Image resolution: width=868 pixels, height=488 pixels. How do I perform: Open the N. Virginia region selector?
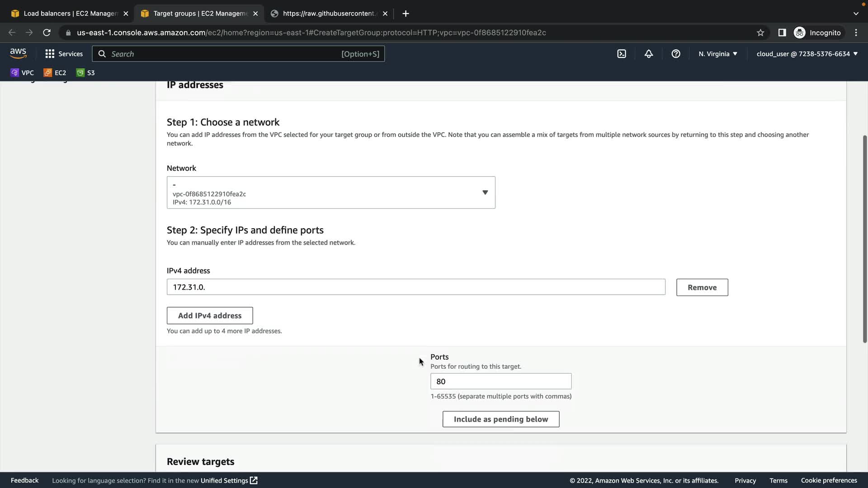tap(717, 54)
